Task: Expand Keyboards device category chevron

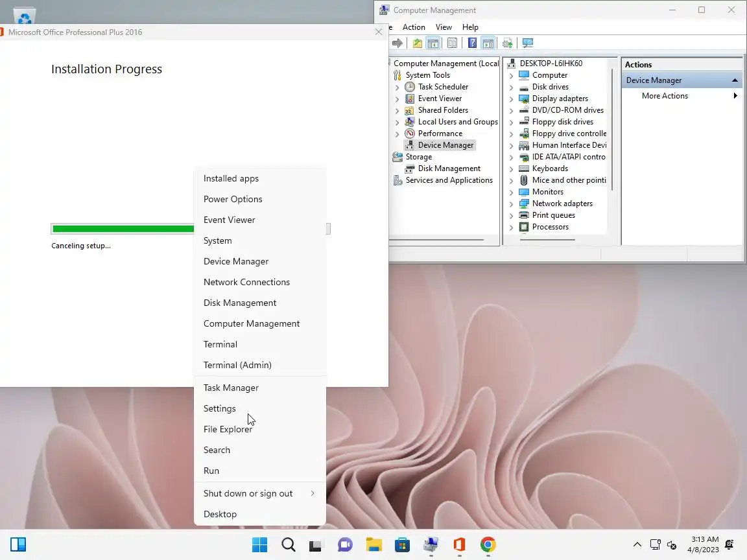Action: (x=511, y=169)
